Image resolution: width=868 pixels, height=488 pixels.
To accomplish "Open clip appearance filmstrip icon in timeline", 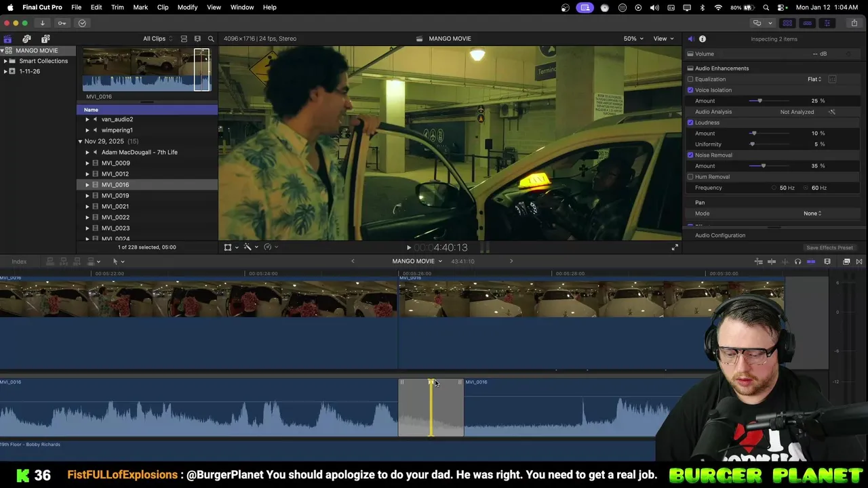I will click(x=827, y=262).
